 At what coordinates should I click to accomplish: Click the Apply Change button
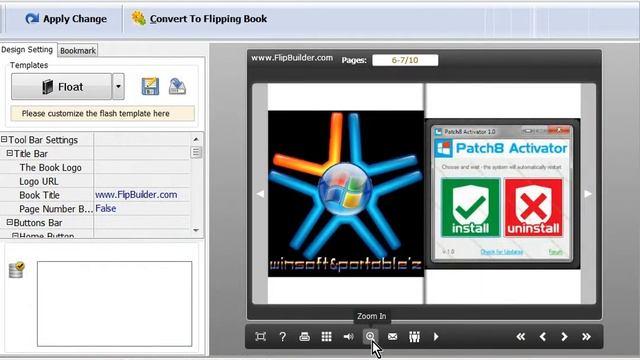click(x=66, y=19)
